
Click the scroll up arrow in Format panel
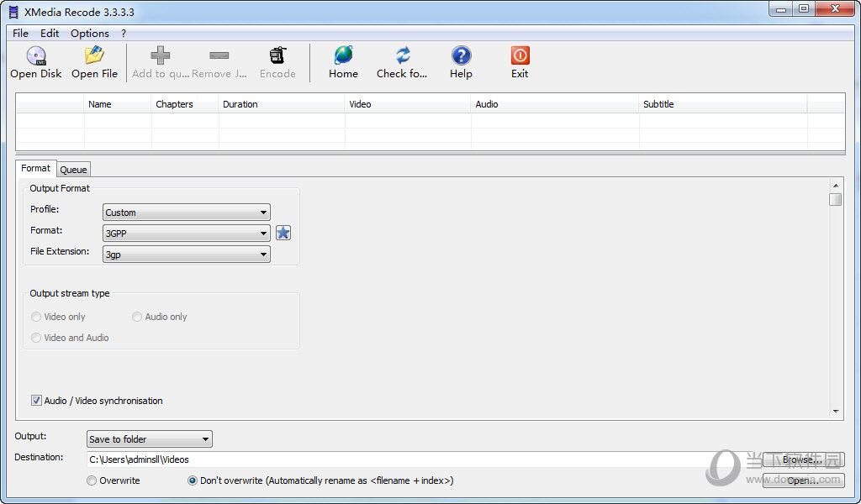(x=836, y=186)
